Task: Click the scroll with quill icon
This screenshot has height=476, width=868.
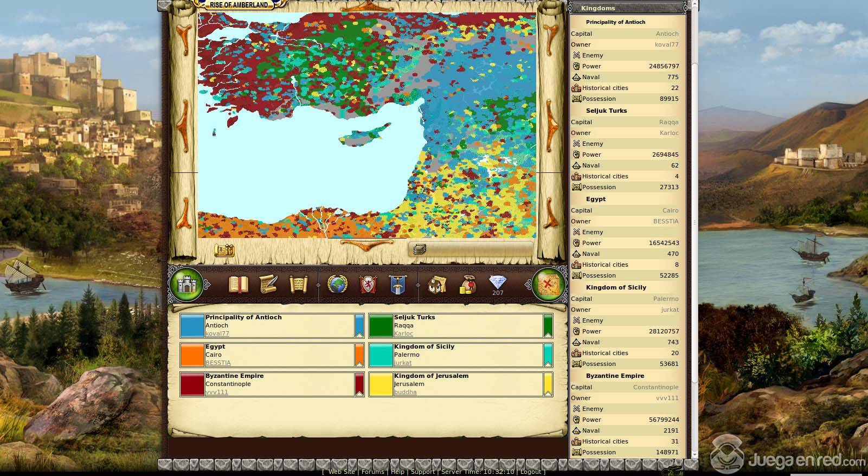Action: point(268,284)
